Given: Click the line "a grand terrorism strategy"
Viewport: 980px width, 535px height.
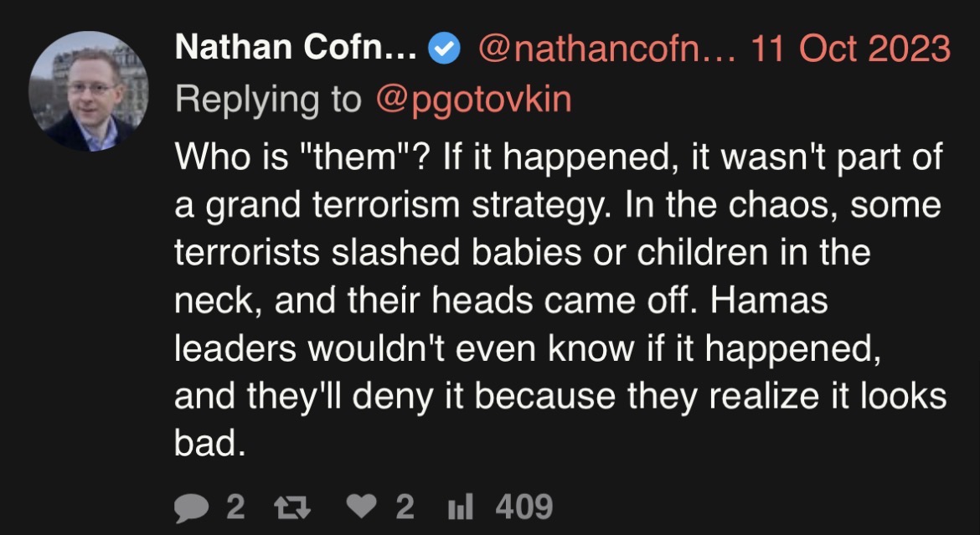Looking at the screenshot, I should point(558,205).
